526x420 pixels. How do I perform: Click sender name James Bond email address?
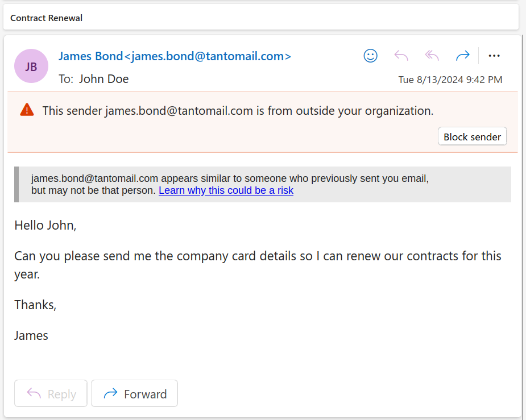click(175, 56)
